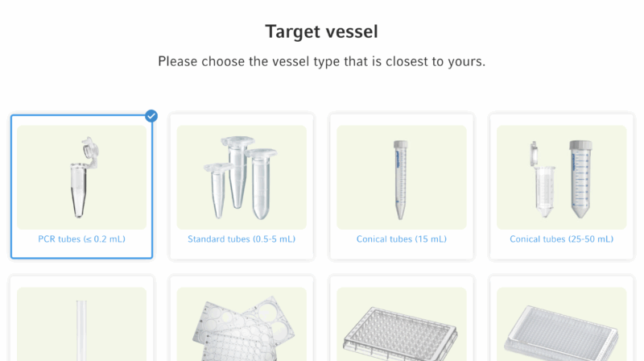
Task: Click the border of the selected PCR card
Action: [x=11, y=187]
